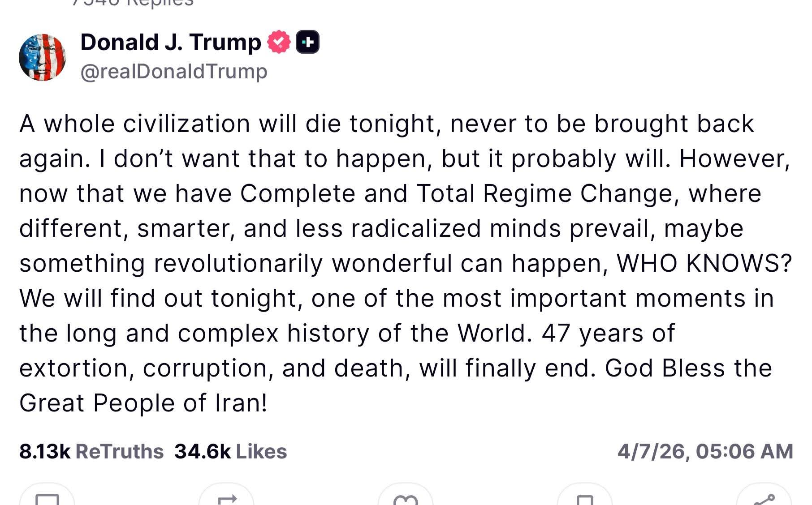Tap the 'WHO KNOWS?' phrase
The height and width of the screenshot is (505, 812).
[x=704, y=263]
